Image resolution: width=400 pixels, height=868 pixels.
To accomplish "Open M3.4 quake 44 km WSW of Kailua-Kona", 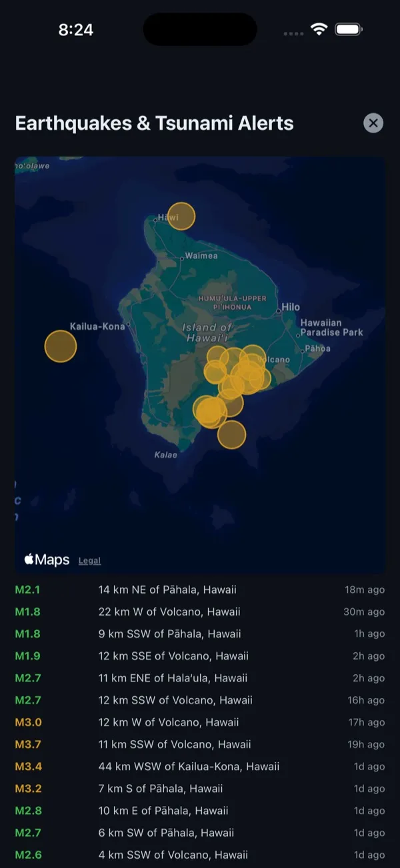I will (199, 766).
